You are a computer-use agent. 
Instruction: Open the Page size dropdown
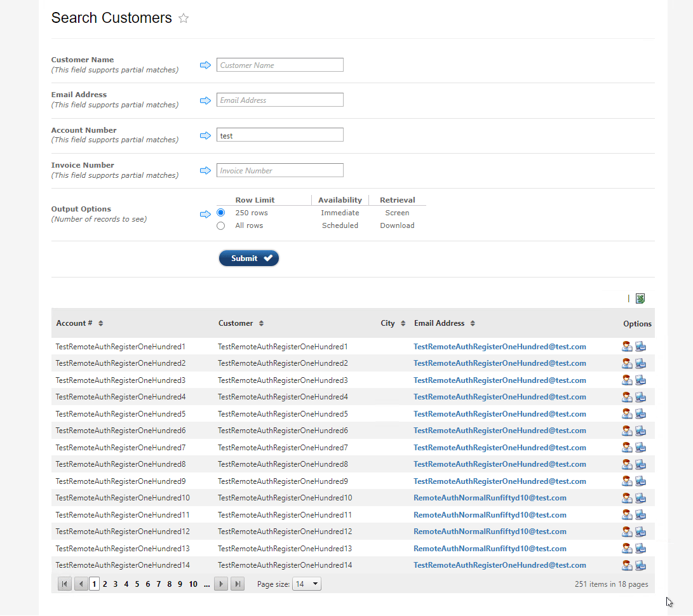(306, 584)
